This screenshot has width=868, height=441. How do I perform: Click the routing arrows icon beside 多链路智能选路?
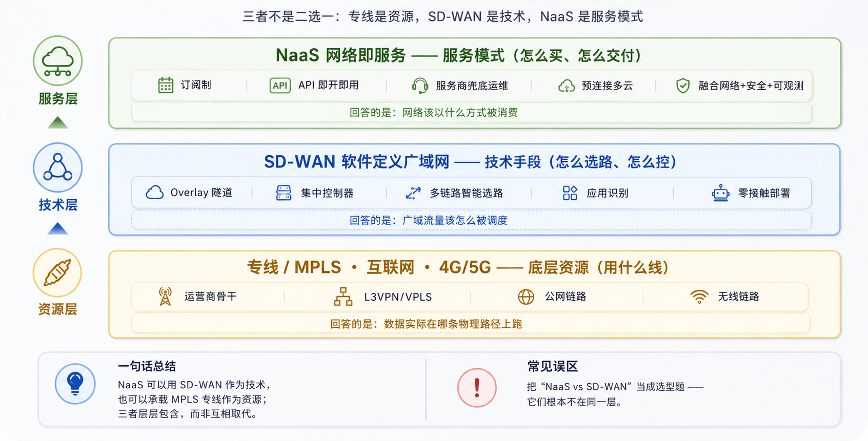(x=413, y=193)
